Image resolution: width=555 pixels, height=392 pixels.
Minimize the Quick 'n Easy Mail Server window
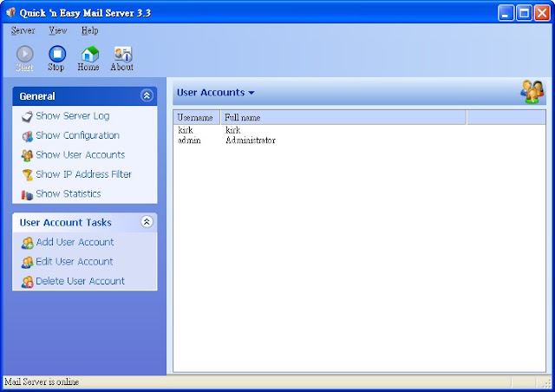tap(506, 14)
